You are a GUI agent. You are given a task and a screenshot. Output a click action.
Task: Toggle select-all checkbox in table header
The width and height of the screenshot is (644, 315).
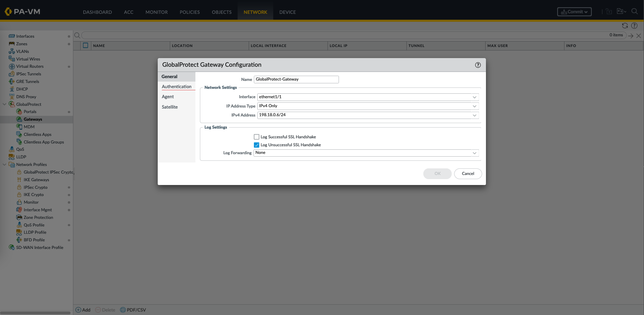click(x=85, y=45)
